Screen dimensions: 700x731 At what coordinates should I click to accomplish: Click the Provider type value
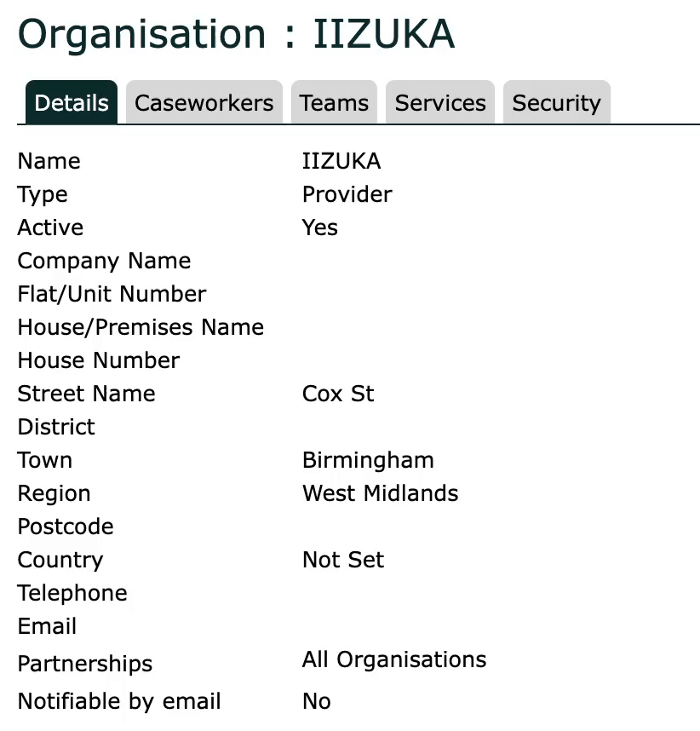347,194
